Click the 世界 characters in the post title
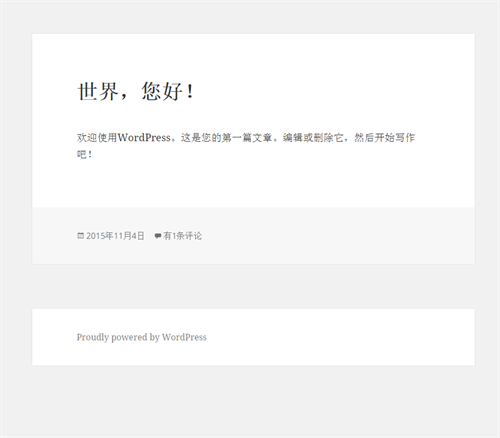 (98, 91)
